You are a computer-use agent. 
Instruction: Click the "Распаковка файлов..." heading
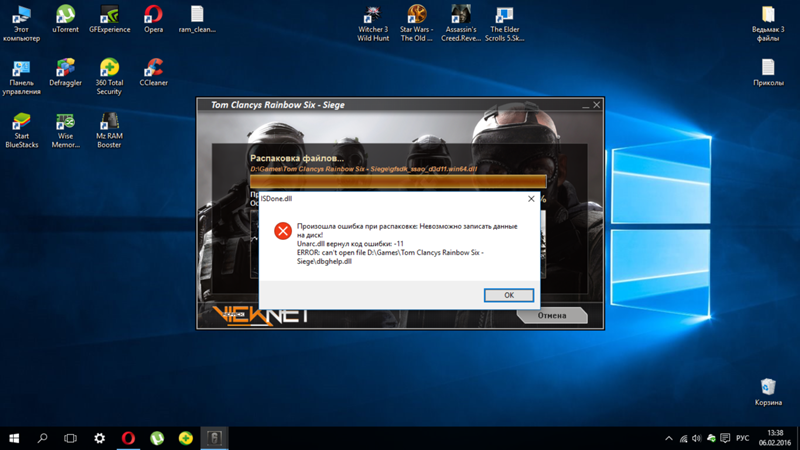(x=296, y=158)
